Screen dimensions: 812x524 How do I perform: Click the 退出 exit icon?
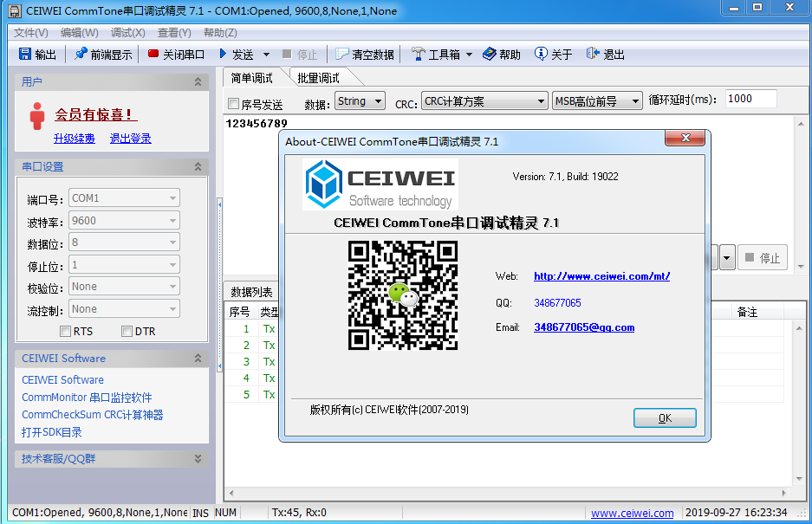pyautogui.click(x=593, y=54)
